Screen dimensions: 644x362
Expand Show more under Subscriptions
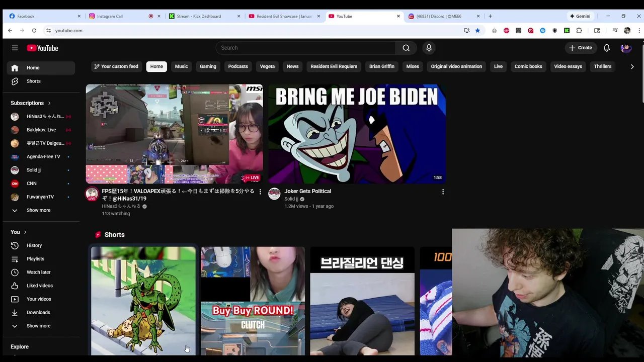pos(41,210)
